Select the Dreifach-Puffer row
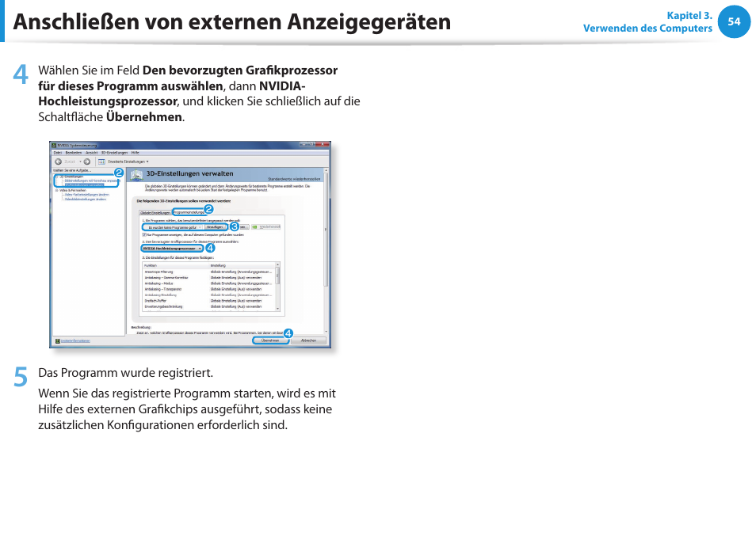This screenshot has width=756, height=536. (x=208, y=301)
